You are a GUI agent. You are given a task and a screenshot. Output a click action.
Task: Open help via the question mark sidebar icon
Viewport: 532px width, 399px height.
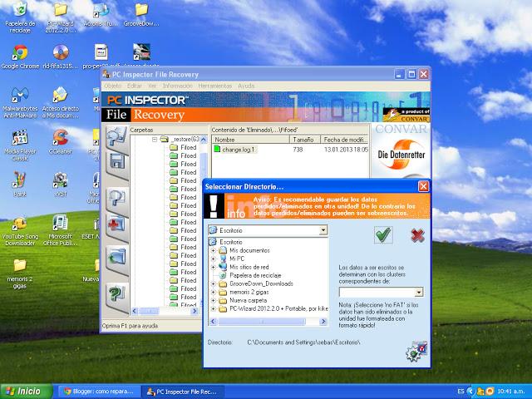(116, 293)
